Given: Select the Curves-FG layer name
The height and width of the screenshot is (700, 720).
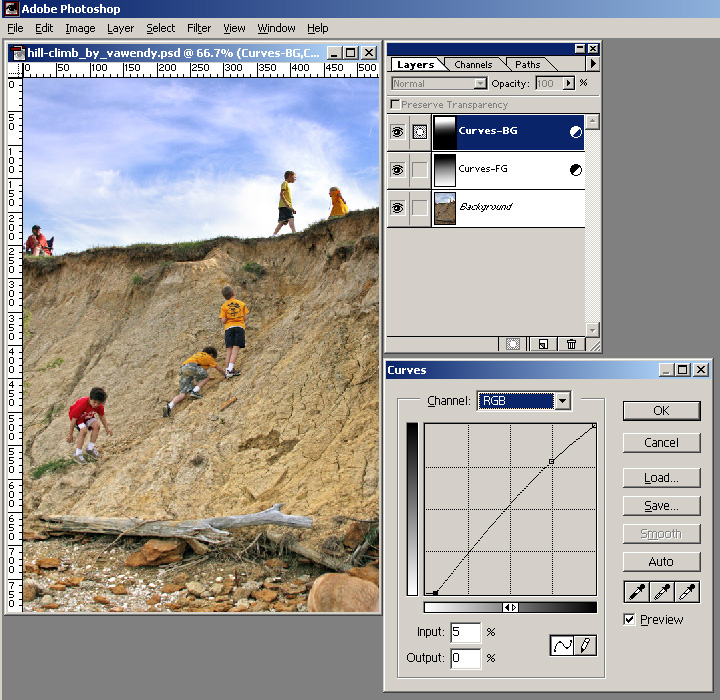Looking at the screenshot, I should pyautogui.click(x=483, y=169).
